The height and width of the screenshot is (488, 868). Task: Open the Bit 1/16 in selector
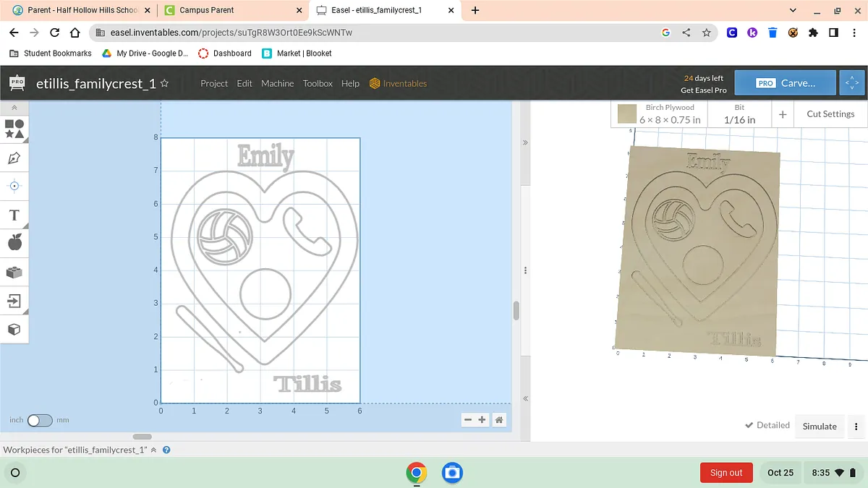(739, 114)
